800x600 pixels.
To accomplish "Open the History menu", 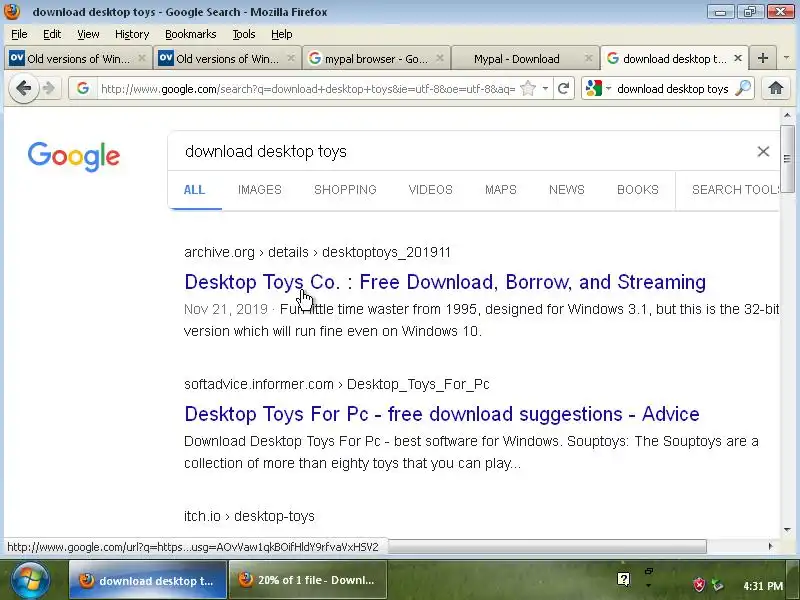I will (132, 34).
